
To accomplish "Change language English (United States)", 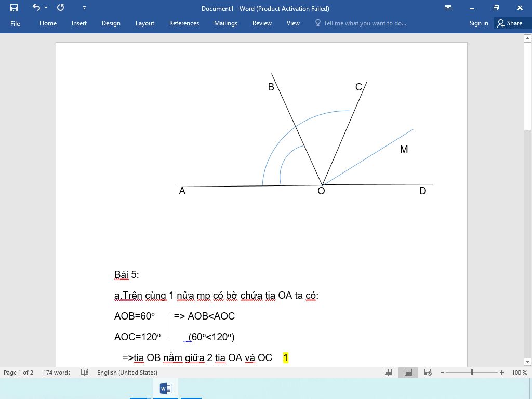I will tap(127, 373).
